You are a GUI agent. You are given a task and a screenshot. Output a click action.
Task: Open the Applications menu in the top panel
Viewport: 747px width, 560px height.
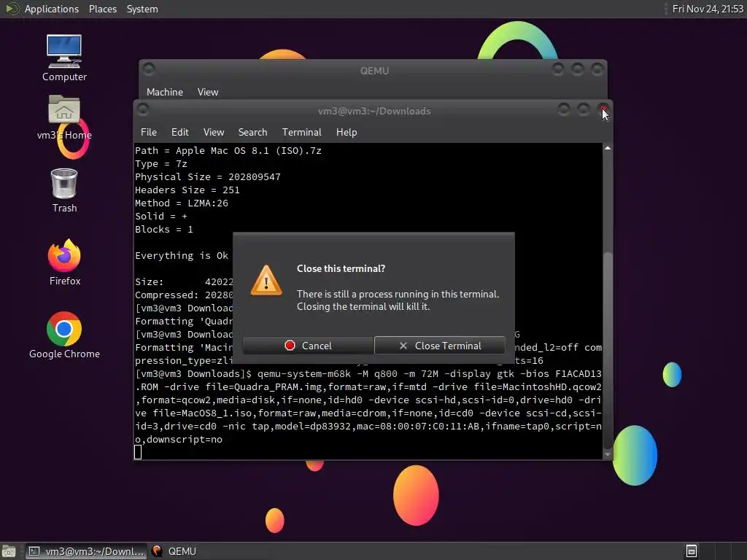(x=52, y=9)
